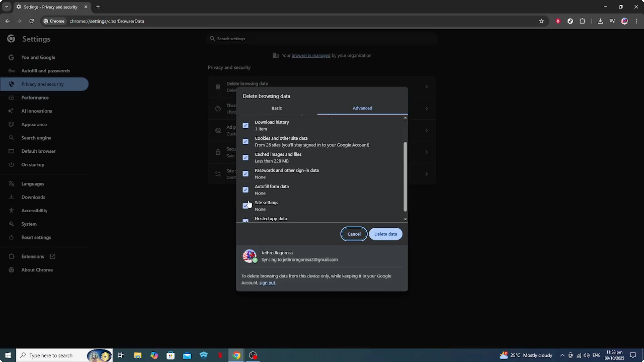This screenshot has width=644, height=362.
Task: Switch to the Advanced tab
Action: click(x=362, y=108)
